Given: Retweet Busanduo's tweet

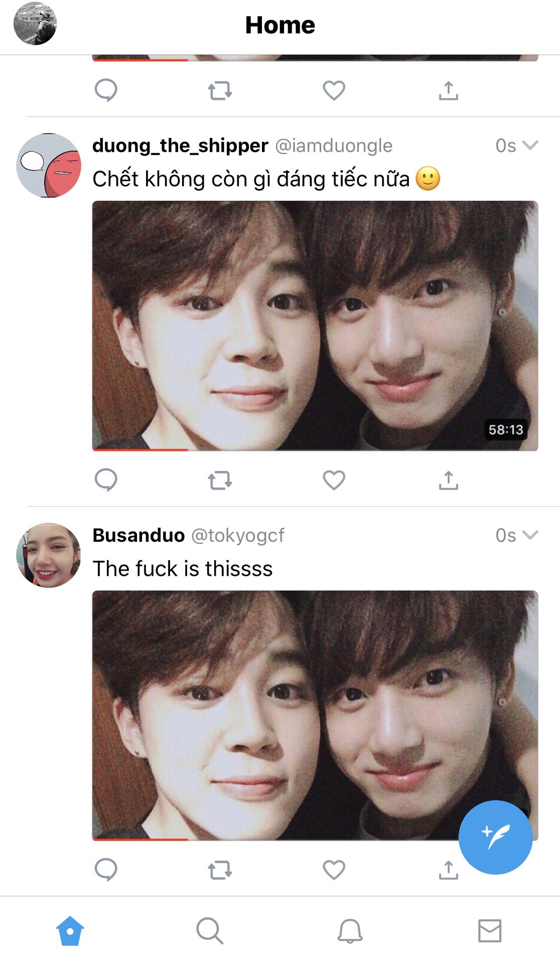Looking at the screenshot, I should click(220, 870).
